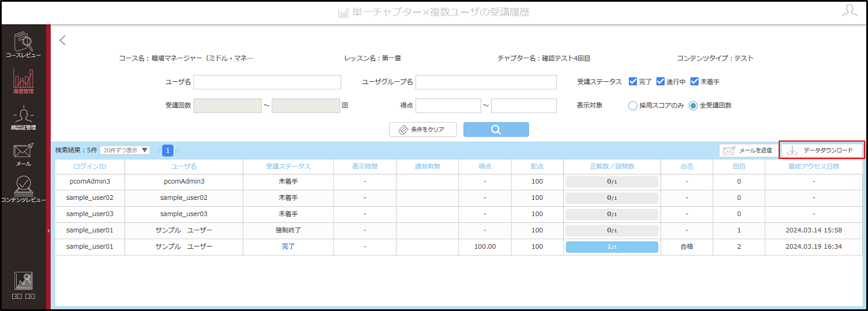Uncheck the 進行中 status checkbox
Screen dimensions: 868x311
(661, 82)
